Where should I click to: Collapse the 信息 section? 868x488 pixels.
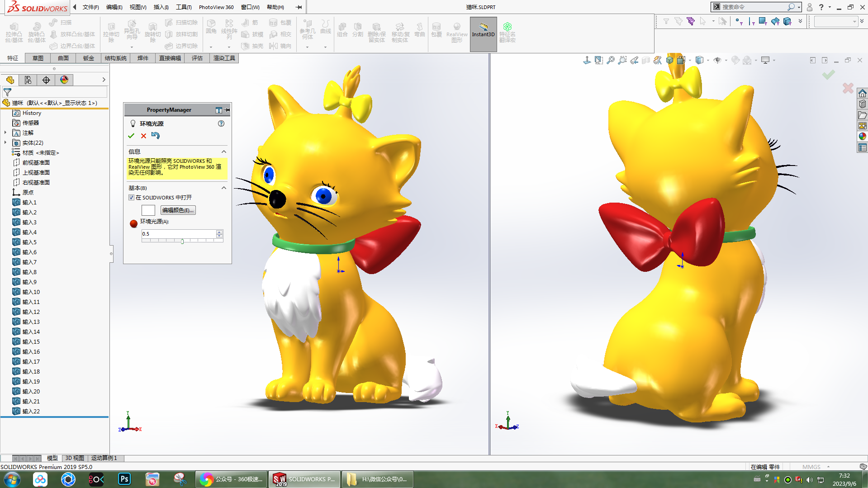click(x=223, y=152)
